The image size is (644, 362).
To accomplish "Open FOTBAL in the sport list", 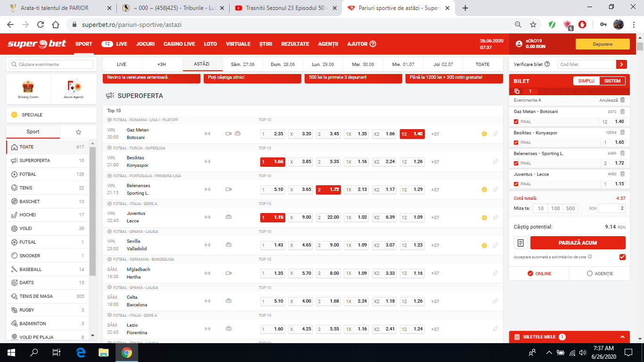I will click(47, 174).
